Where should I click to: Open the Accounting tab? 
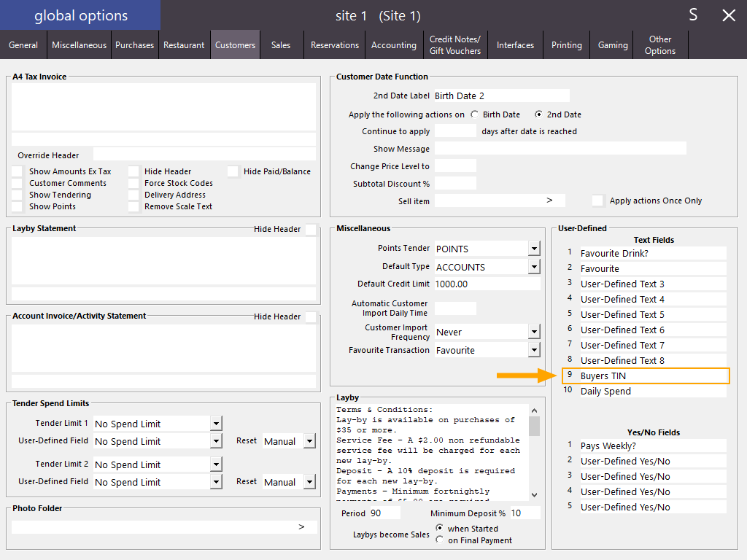[x=394, y=44]
